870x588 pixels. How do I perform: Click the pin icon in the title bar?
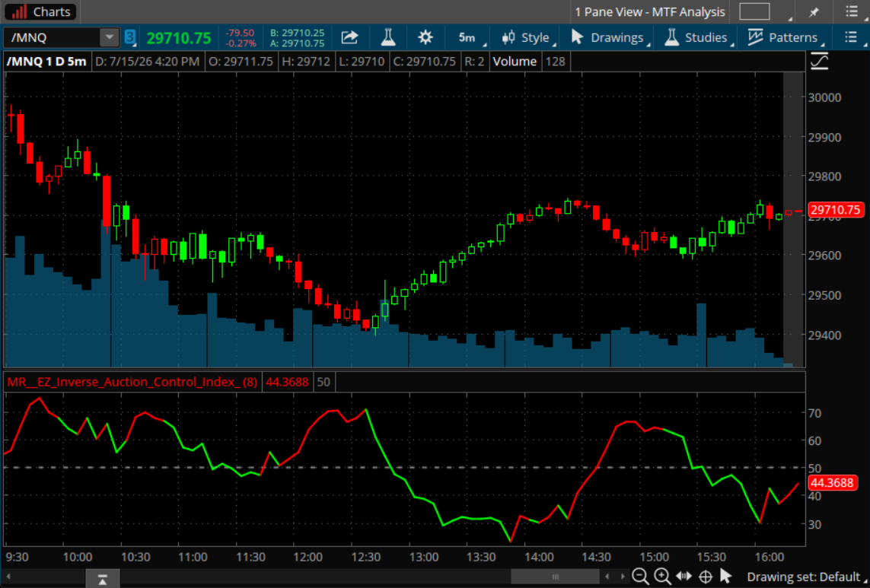pos(814,11)
